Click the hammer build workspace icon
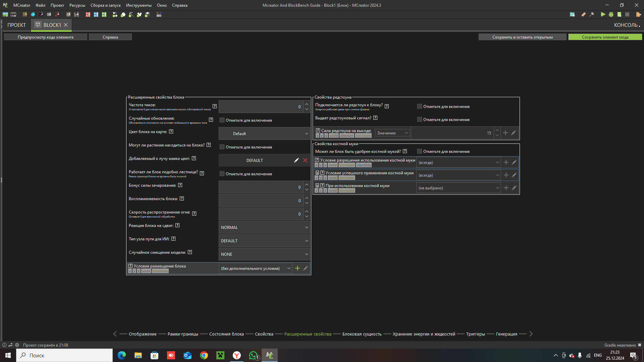644x362 pixels. [592, 14]
